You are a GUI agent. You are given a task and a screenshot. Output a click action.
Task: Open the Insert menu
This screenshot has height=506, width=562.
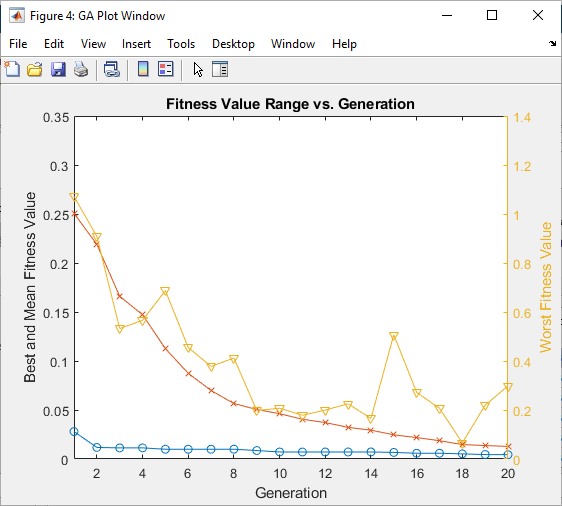(136, 44)
